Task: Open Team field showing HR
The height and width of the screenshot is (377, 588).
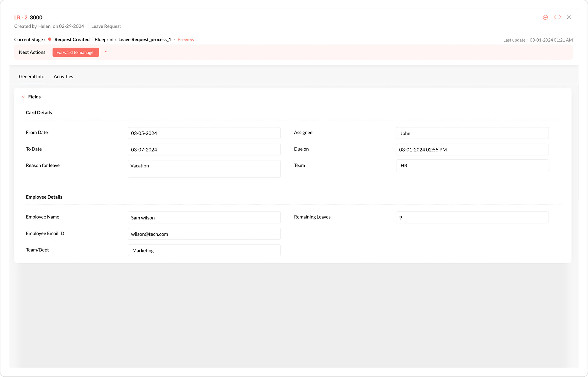Action: [472, 165]
